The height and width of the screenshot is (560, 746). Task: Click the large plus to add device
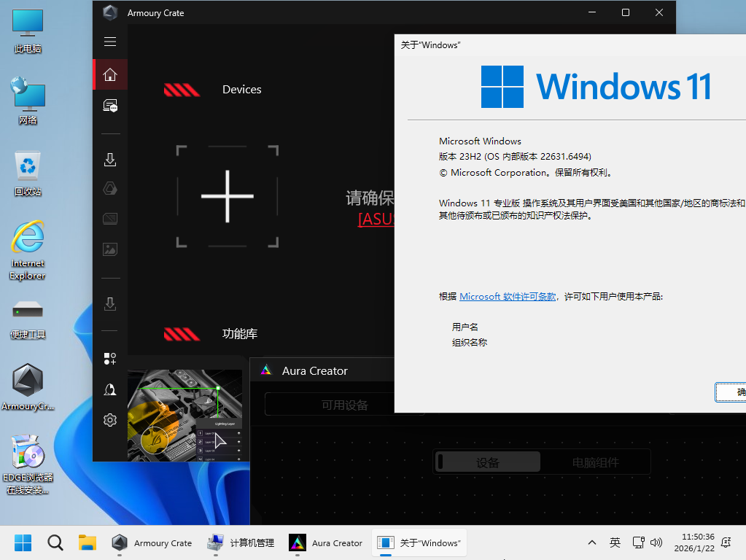coord(228,197)
